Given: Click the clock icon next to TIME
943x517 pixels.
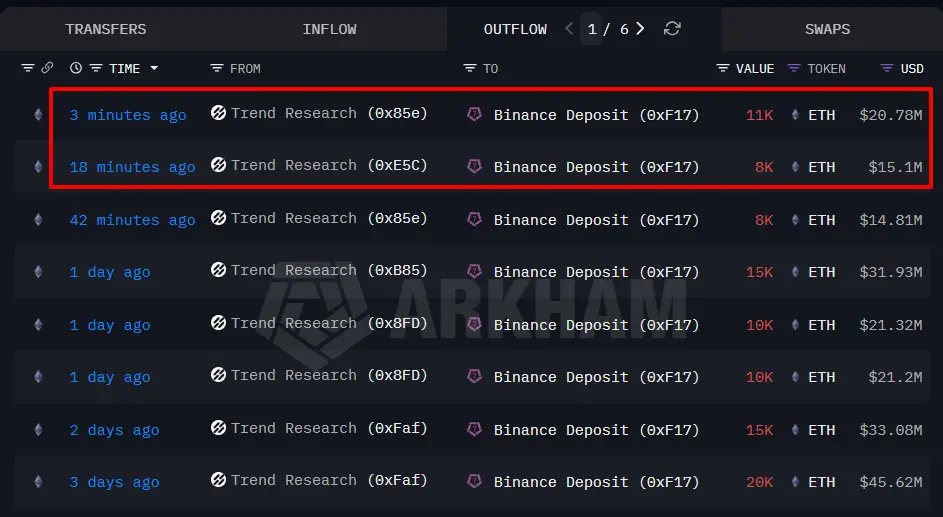Looking at the screenshot, I should tap(76, 68).
